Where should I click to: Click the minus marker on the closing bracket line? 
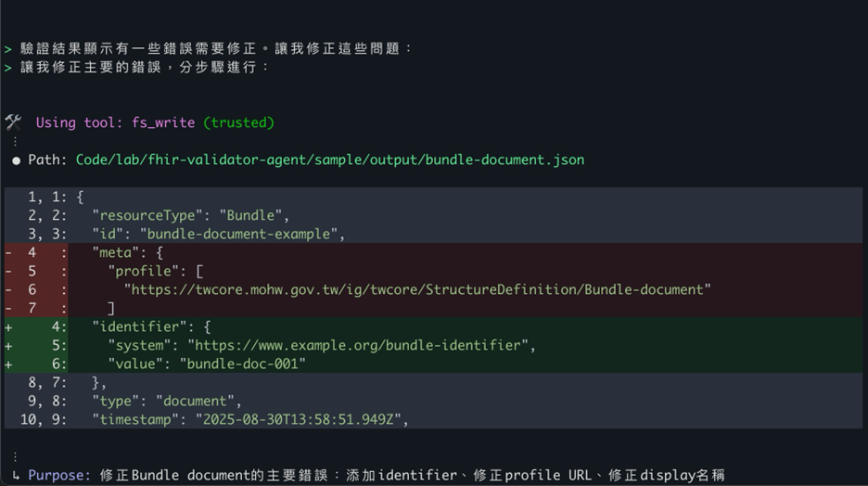coord(9,308)
